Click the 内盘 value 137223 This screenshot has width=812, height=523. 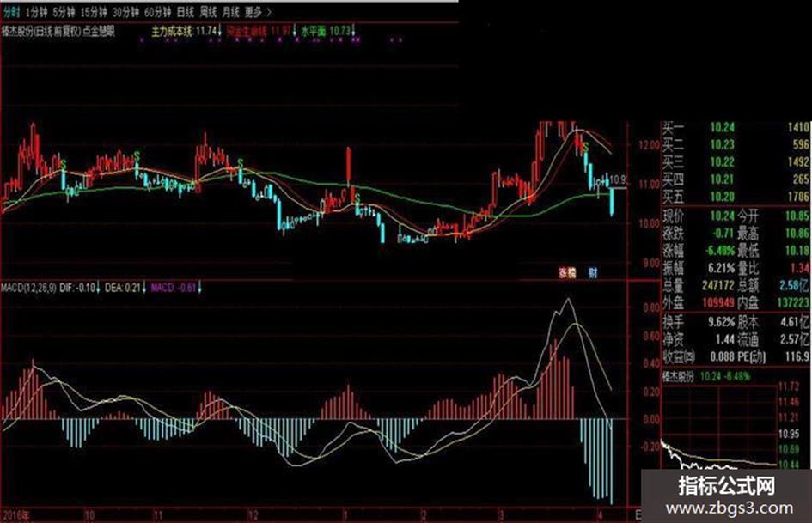(x=792, y=302)
